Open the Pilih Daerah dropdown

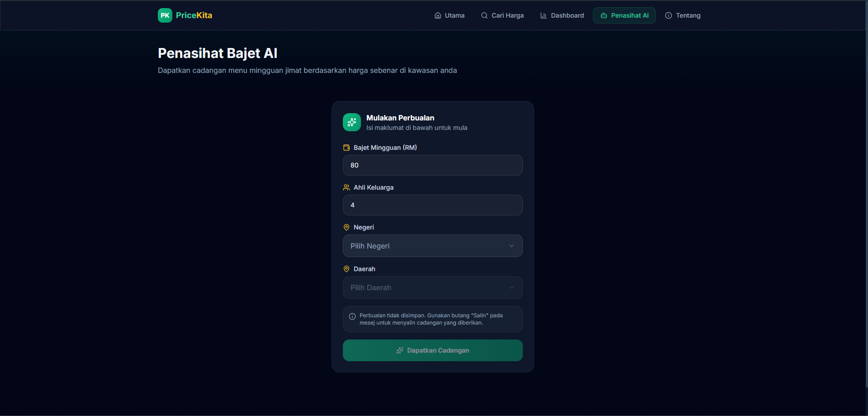click(x=432, y=287)
